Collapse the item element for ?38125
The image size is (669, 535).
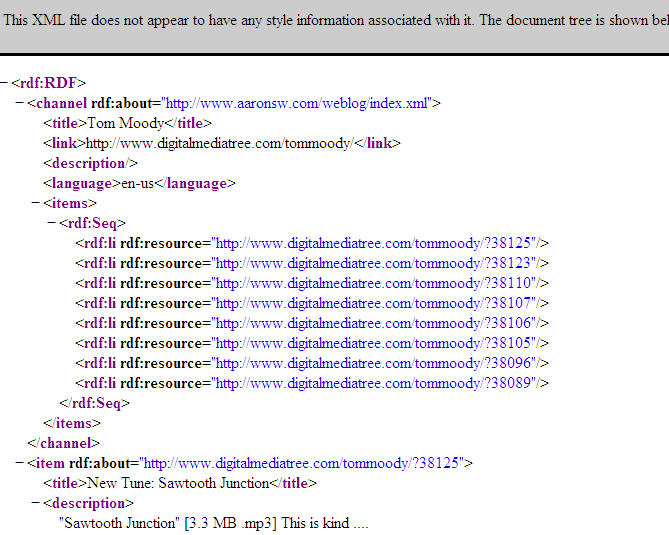pyautogui.click(x=21, y=463)
